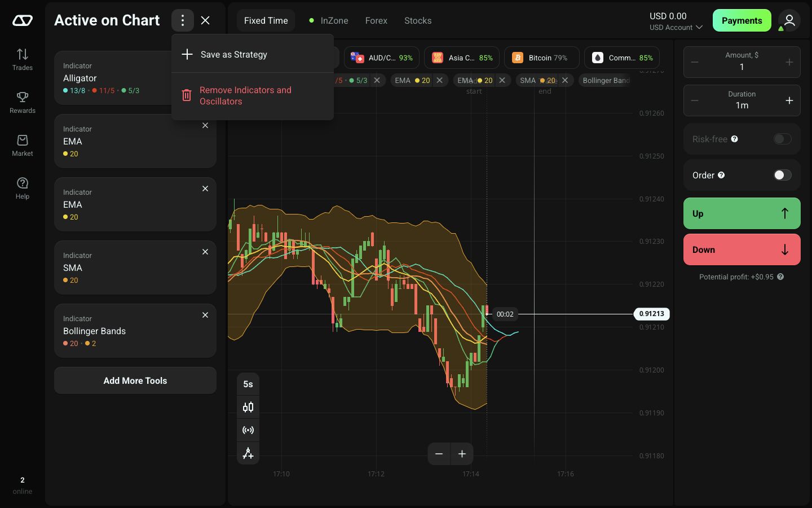Open the user profile avatar icon
812x508 pixels.
pyautogui.click(x=789, y=20)
